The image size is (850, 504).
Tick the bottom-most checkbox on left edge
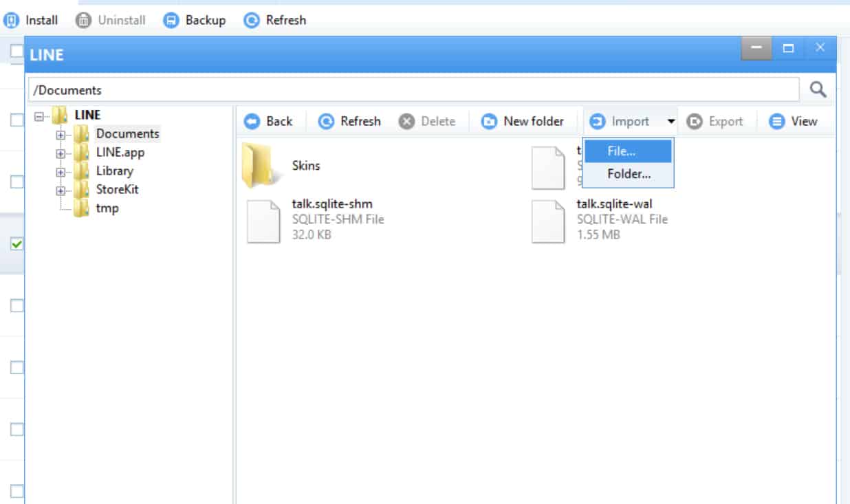(17, 491)
